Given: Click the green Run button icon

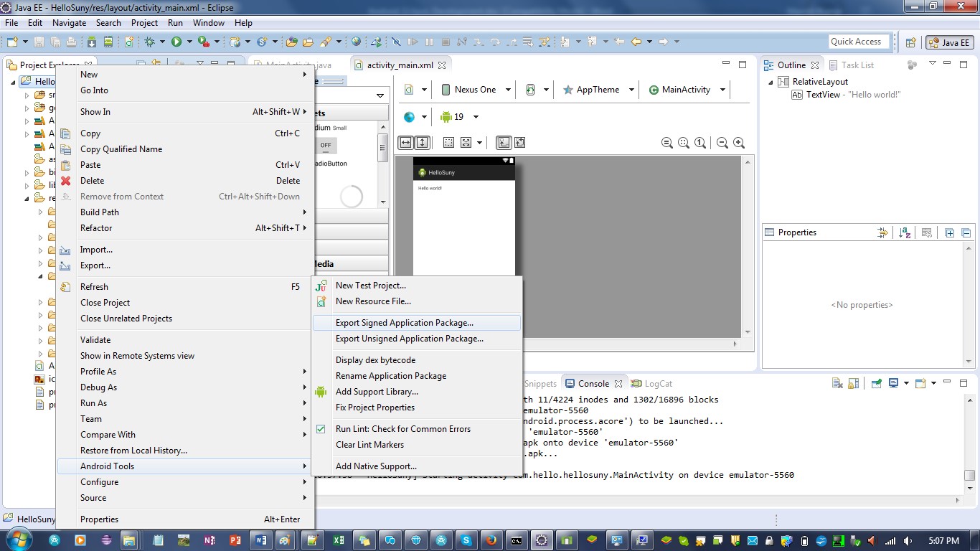Looking at the screenshot, I should coord(176,42).
